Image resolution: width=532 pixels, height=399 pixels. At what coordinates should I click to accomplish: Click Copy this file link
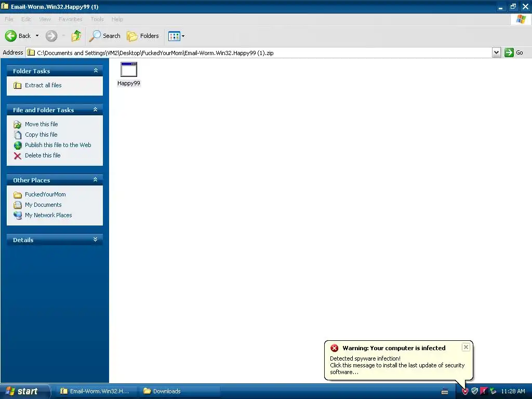41,135
